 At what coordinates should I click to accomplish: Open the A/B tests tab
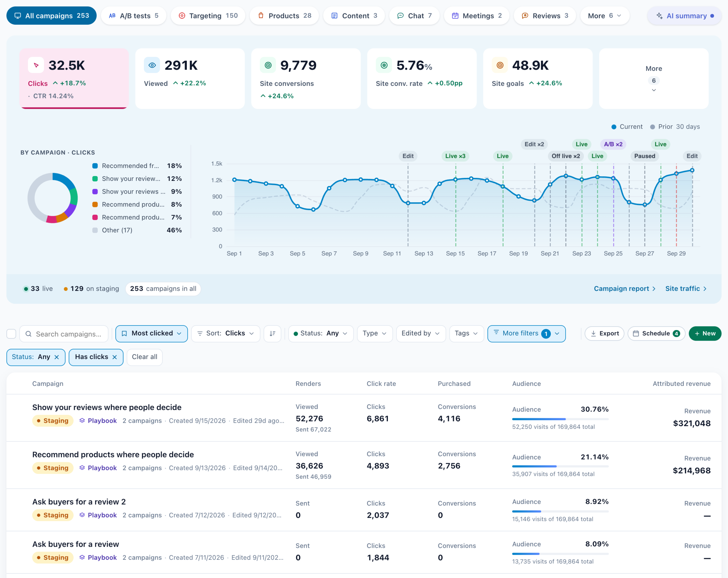pos(134,16)
